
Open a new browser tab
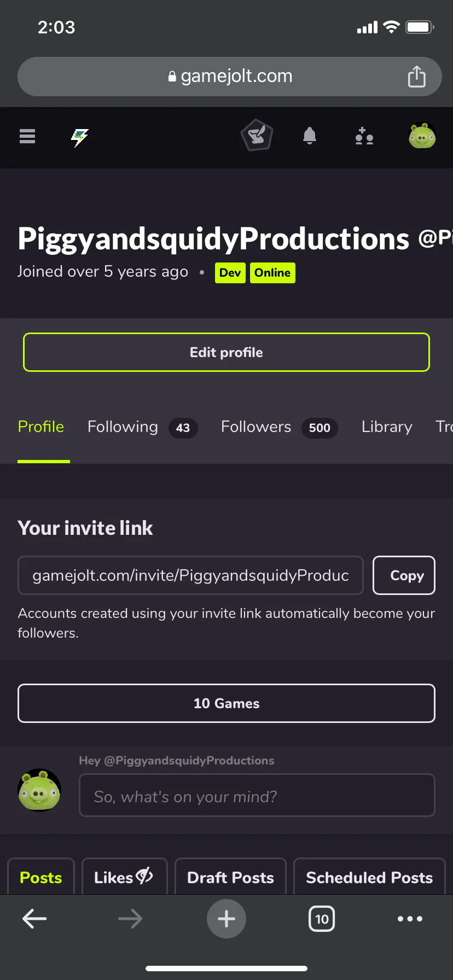226,919
